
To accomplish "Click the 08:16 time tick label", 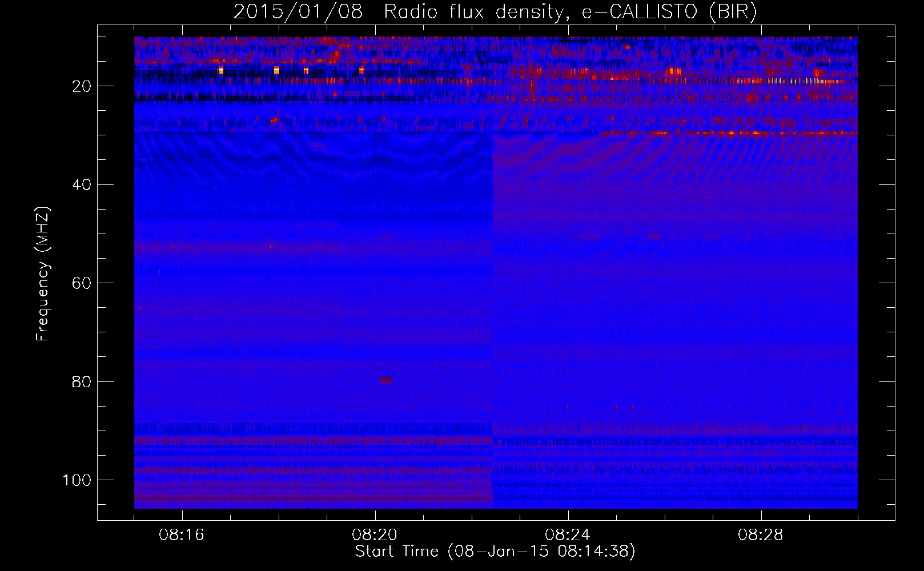I will pos(182,535).
